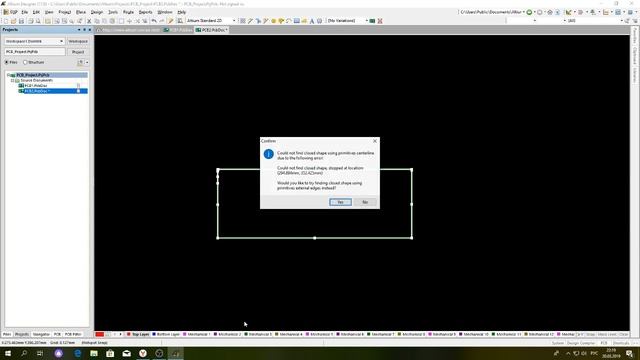This screenshot has width=640, height=360.
Task: Open the Design menu
Action: 97,12
